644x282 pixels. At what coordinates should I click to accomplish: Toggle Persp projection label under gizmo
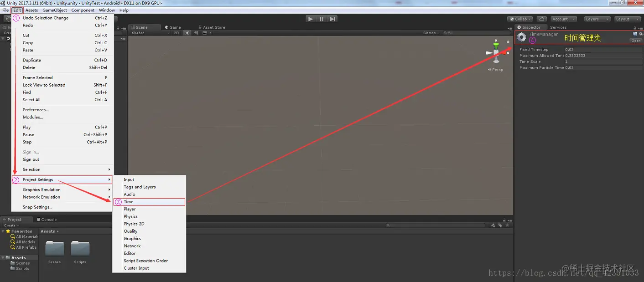coord(496,70)
